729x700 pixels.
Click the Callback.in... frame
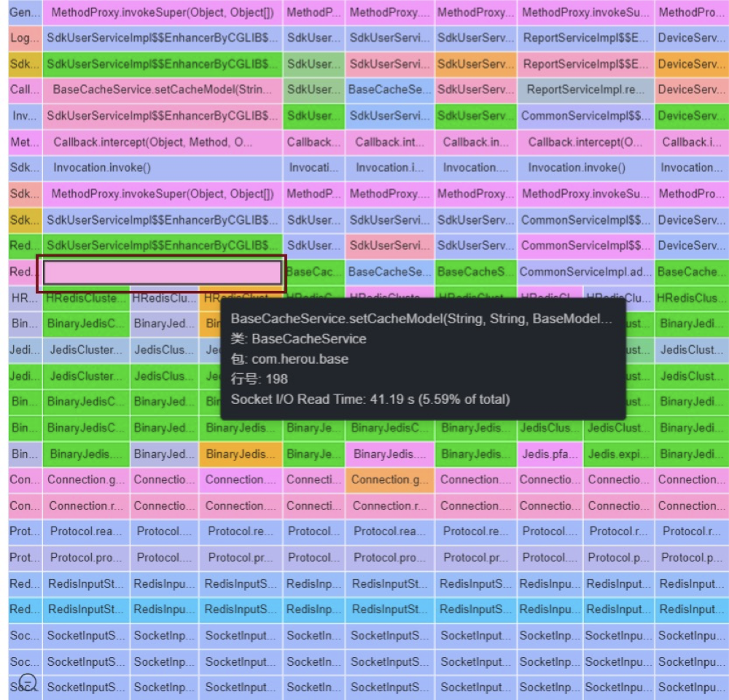point(475,142)
